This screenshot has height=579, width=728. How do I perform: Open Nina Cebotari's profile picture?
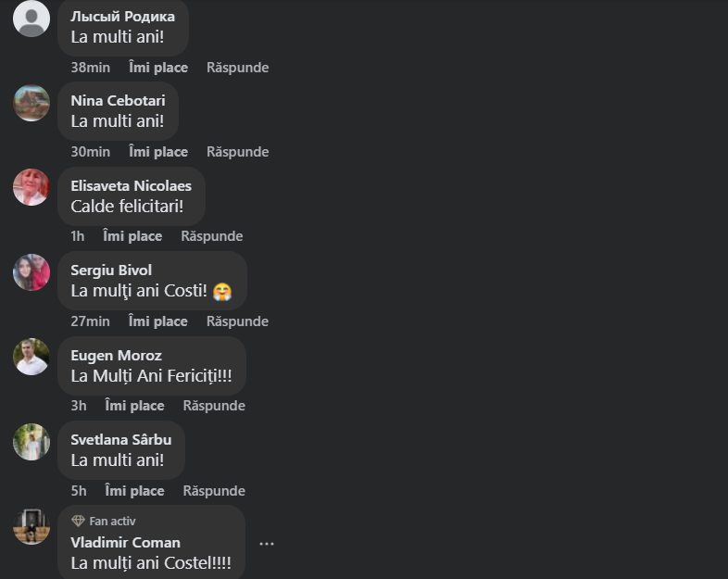coord(31,103)
